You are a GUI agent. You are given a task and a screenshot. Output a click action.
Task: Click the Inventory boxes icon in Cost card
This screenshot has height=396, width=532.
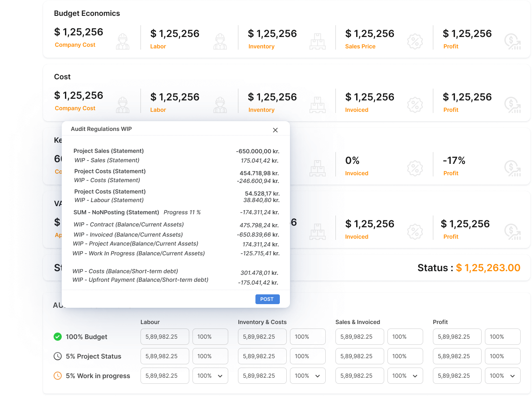pos(317,105)
